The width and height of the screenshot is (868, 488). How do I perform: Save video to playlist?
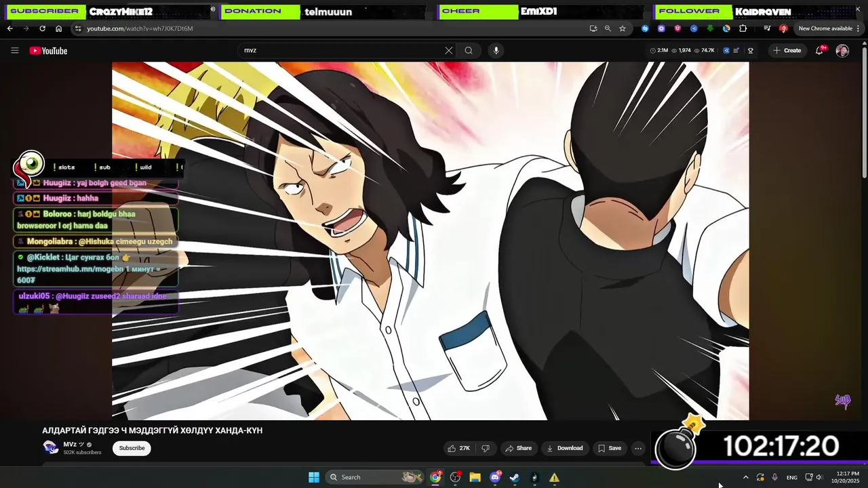click(609, 448)
